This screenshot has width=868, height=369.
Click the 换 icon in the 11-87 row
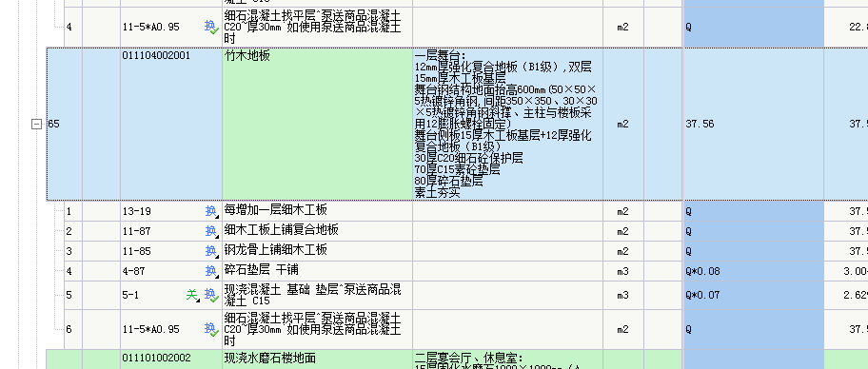[211, 231]
